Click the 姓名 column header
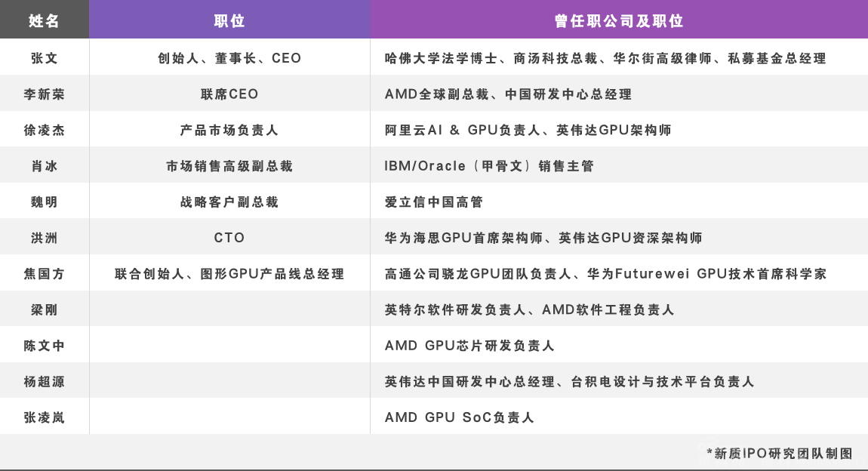868x471 pixels. [x=45, y=21]
